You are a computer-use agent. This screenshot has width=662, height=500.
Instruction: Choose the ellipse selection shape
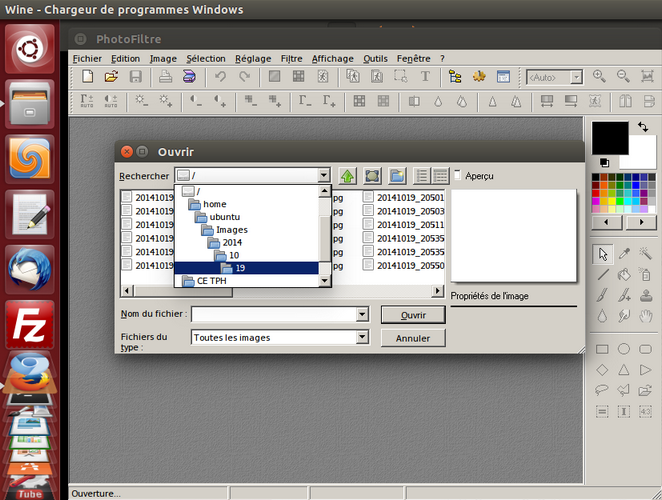tap(624, 350)
